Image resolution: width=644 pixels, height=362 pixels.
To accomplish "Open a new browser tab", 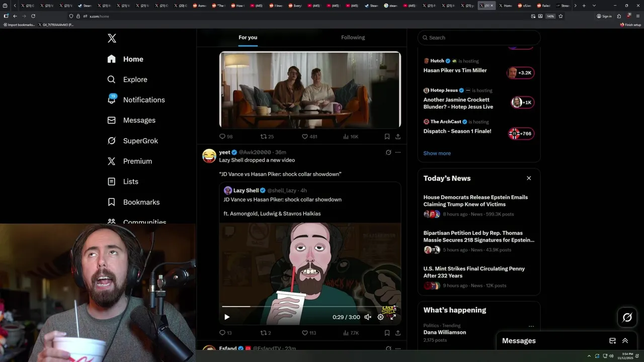I will coord(584,6).
